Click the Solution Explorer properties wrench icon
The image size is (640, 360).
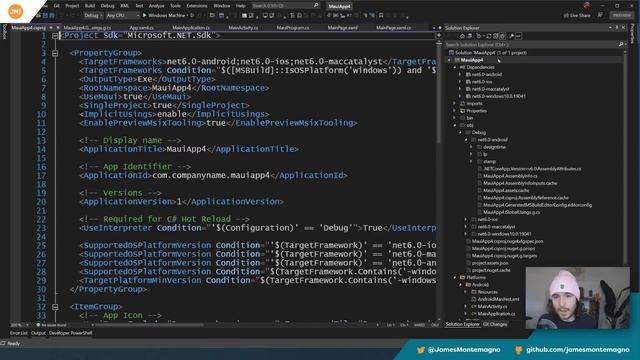(x=511, y=36)
